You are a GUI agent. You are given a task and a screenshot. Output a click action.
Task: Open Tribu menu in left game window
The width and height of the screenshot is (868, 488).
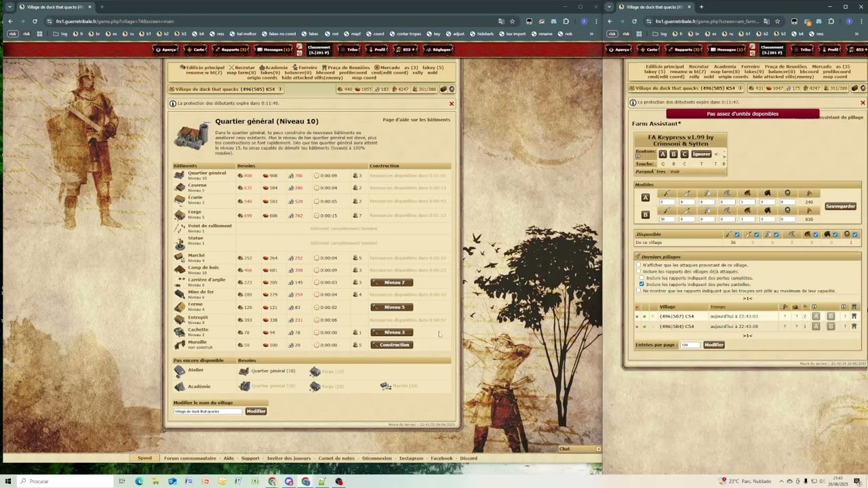(349, 49)
